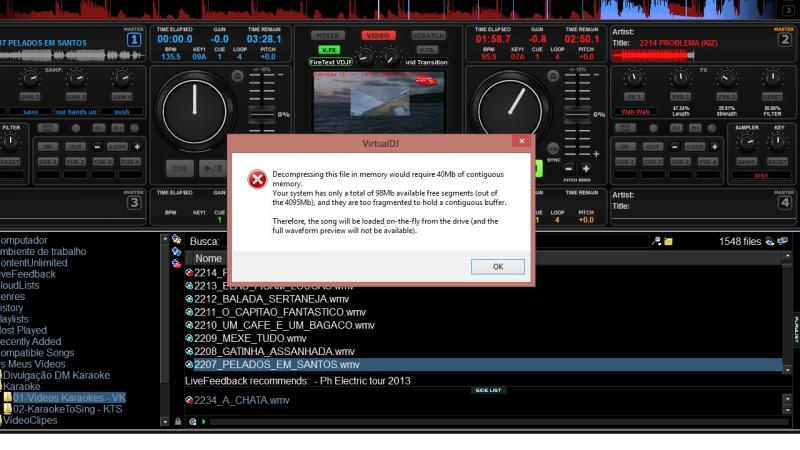Click deck 1 jog wheel platter
Image resolution: width=800 pixels, height=450 pixels.
(194, 111)
